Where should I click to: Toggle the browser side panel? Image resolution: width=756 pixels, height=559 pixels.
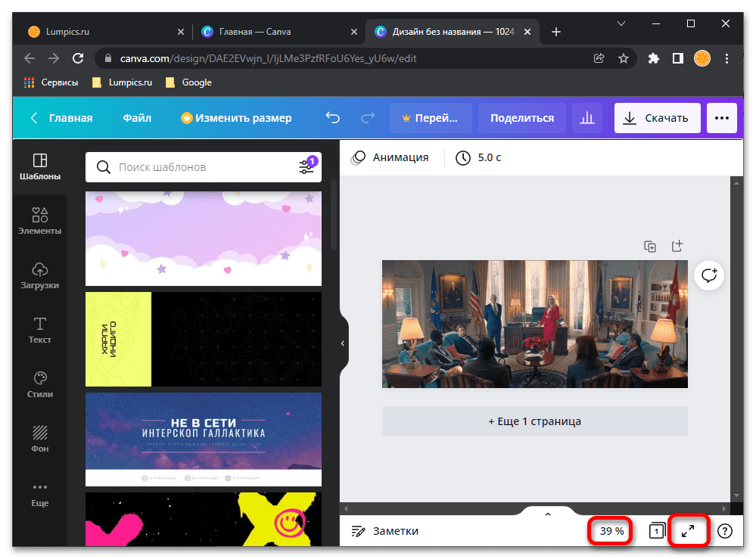(x=678, y=58)
